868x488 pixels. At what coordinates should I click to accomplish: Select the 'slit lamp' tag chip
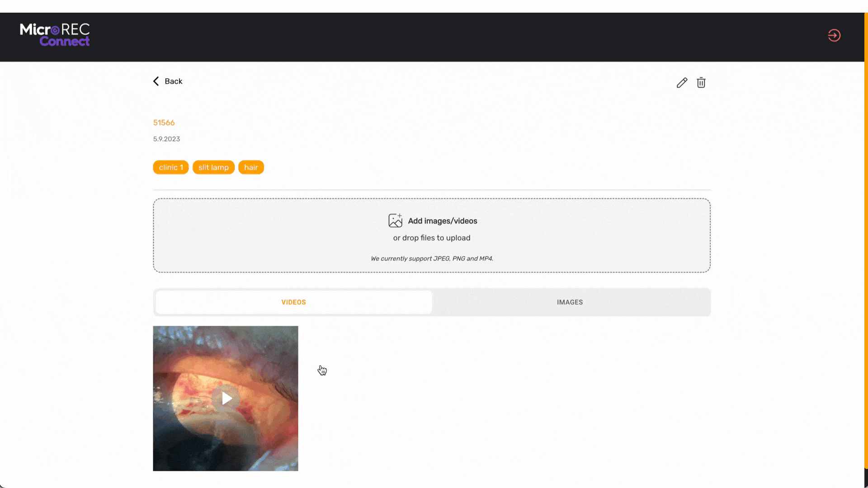click(x=213, y=167)
